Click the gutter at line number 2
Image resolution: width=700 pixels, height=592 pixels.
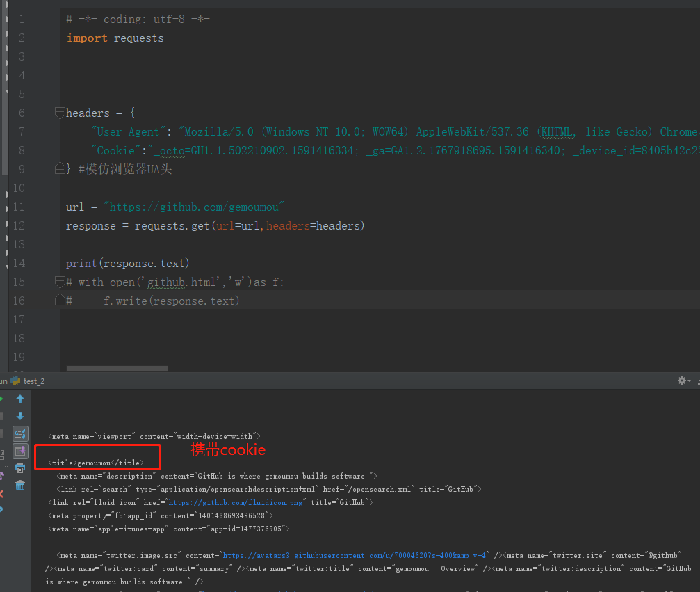(22, 38)
